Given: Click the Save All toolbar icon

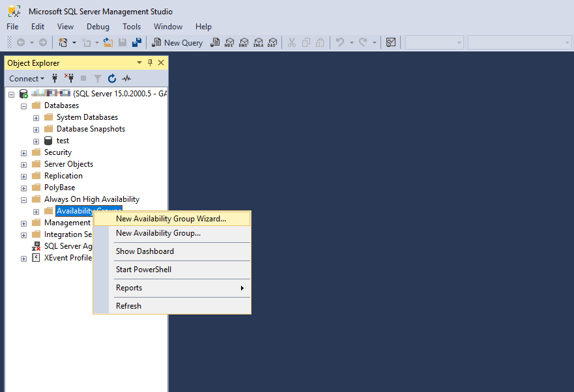Looking at the screenshot, I should click(x=137, y=42).
